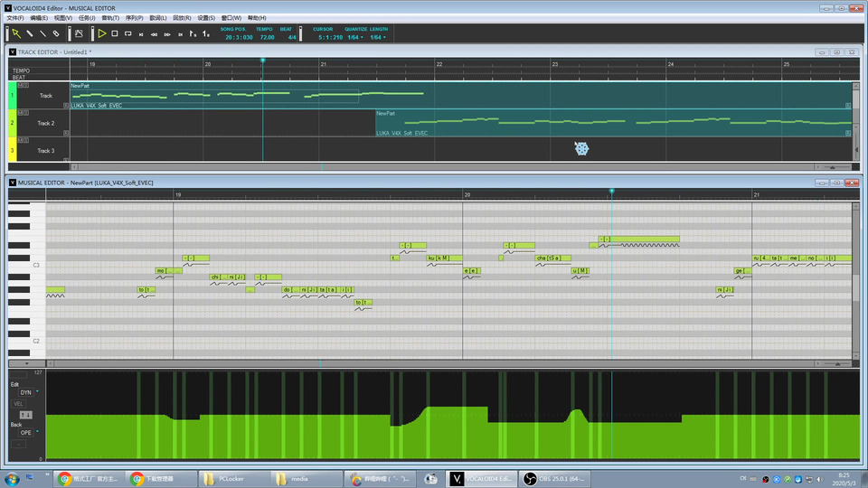The width and height of the screenshot is (868, 488).
Task: Open the 窗口(W) Window menu
Action: (231, 18)
